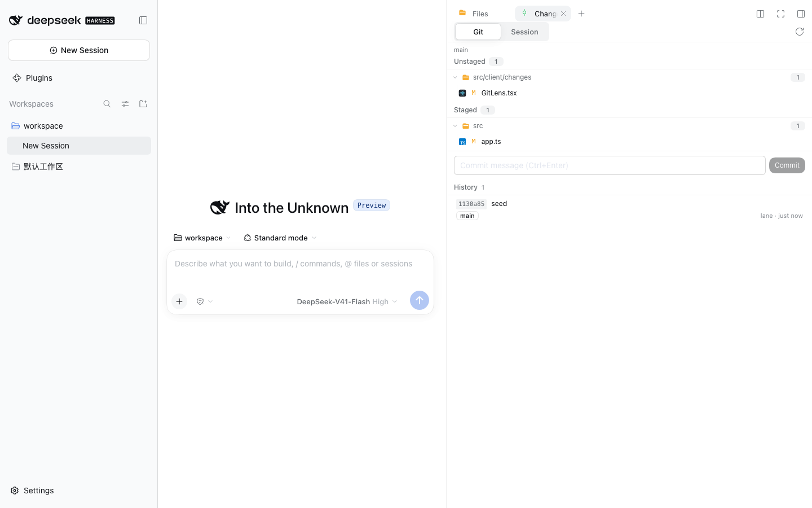This screenshot has width=812, height=508.
Task: Refresh the git changes list
Action: [800, 32]
